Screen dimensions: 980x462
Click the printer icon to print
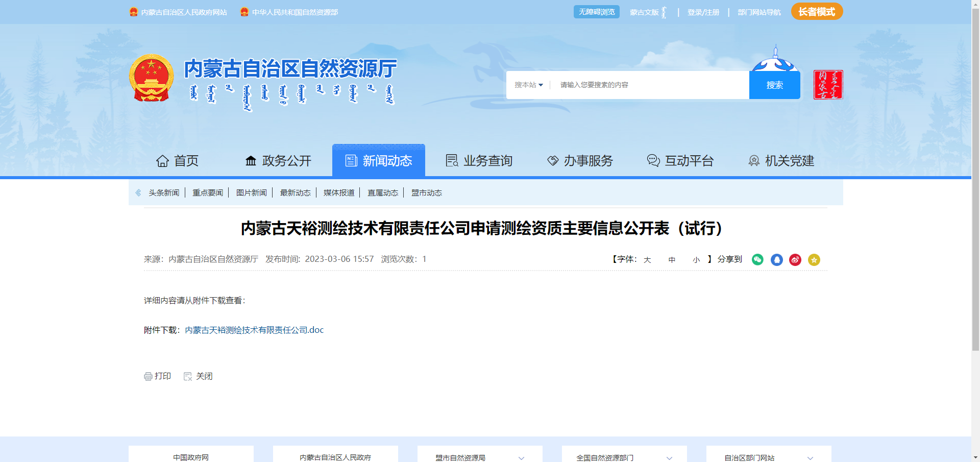tap(148, 376)
